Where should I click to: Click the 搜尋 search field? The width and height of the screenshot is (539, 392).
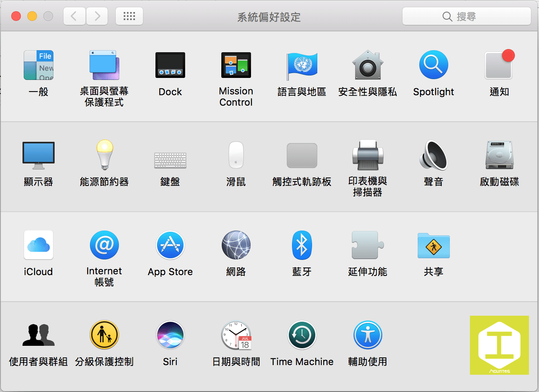click(467, 16)
